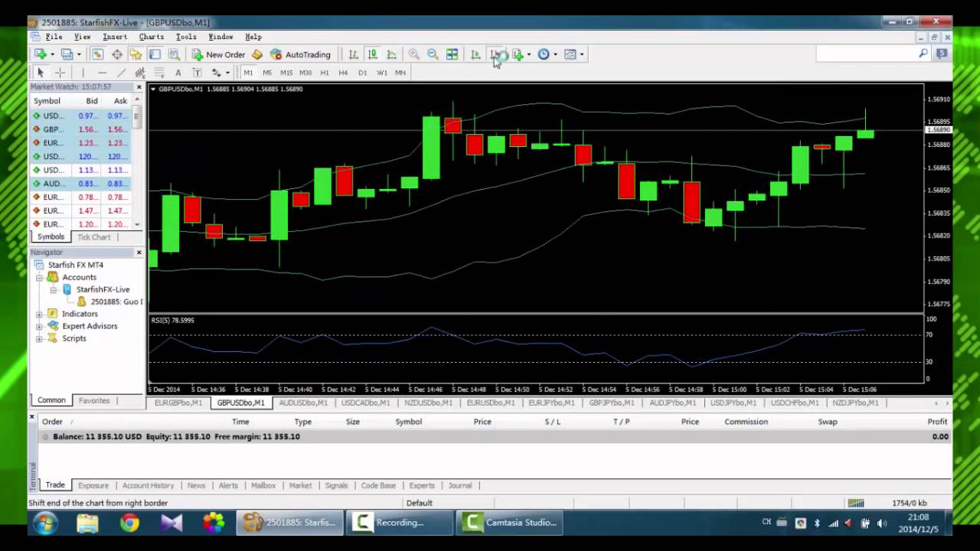Select the Equidistant Channel tool
The height and width of the screenshot is (551, 980).
pos(140,72)
